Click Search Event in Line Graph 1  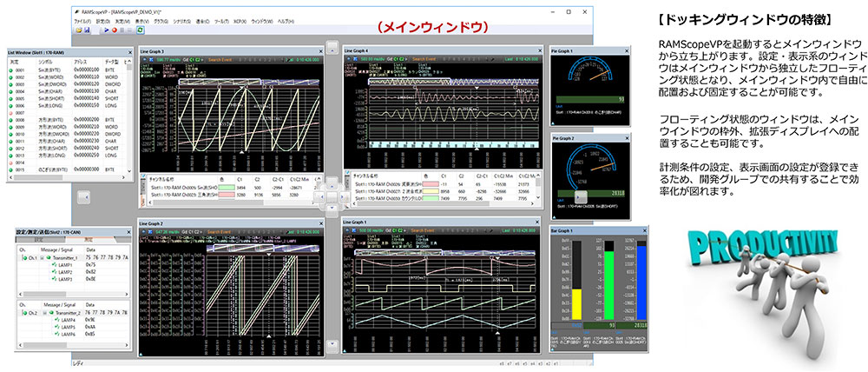click(x=424, y=229)
